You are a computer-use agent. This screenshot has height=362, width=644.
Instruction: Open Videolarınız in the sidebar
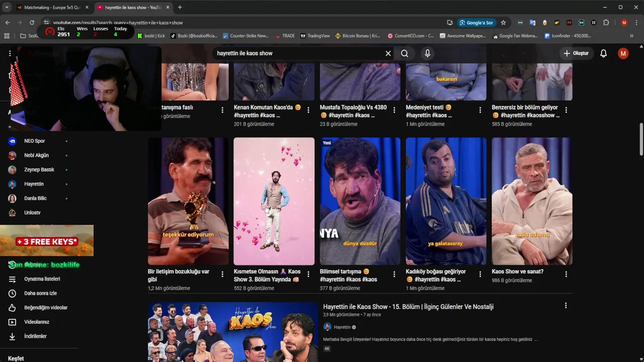[36, 322]
